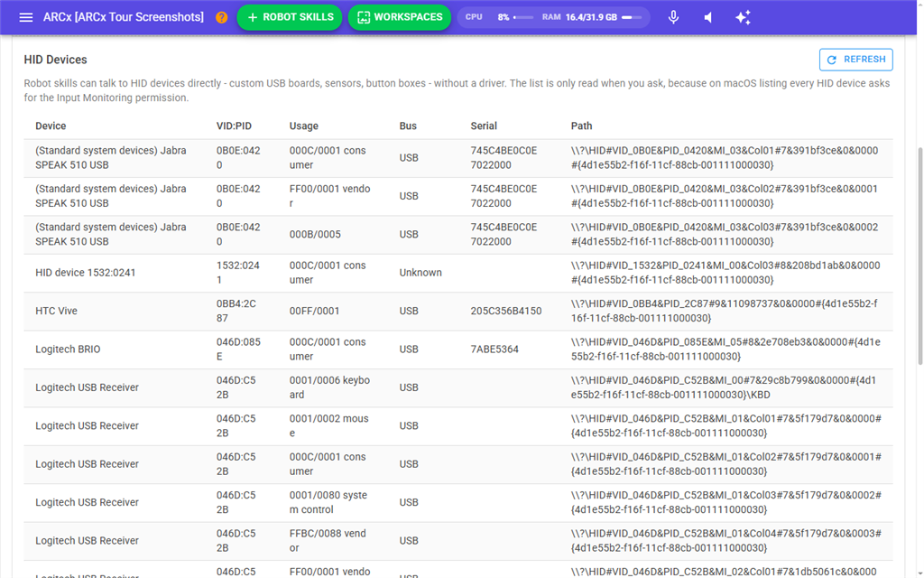Click the 1532:0241 VID:PID cell
Screen dimensions: 924x578
[x=238, y=273]
